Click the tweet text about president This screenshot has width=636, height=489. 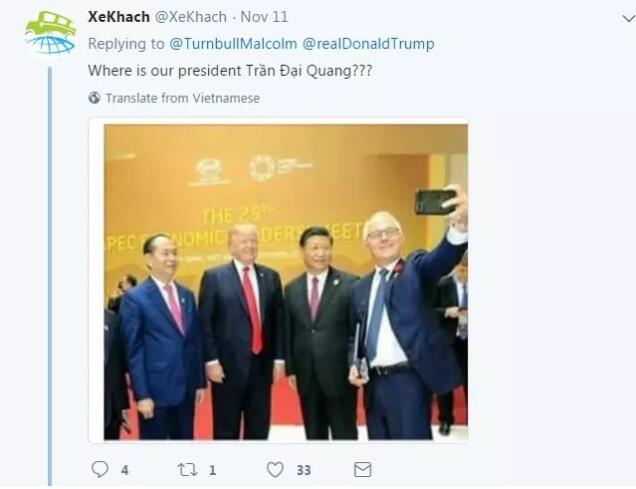point(230,71)
